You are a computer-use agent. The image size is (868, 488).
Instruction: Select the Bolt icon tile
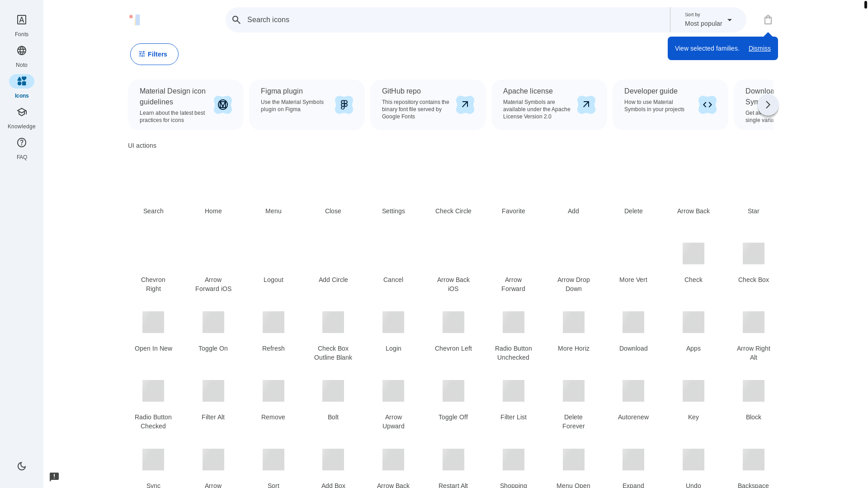(333, 391)
